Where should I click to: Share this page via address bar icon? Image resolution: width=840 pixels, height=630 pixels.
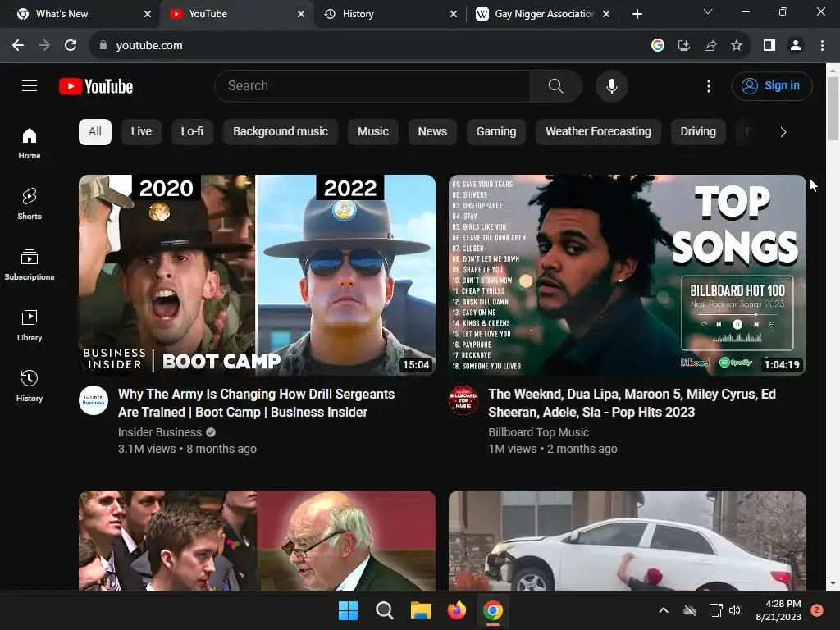click(710, 46)
